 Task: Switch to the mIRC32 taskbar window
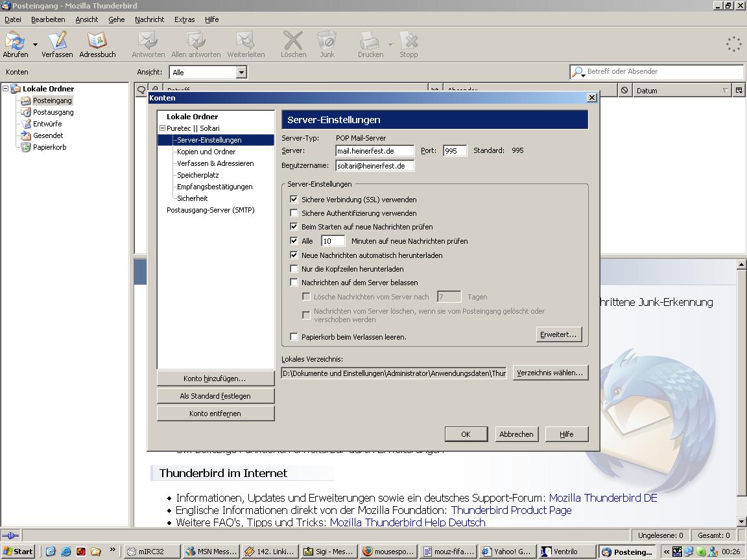click(x=152, y=552)
